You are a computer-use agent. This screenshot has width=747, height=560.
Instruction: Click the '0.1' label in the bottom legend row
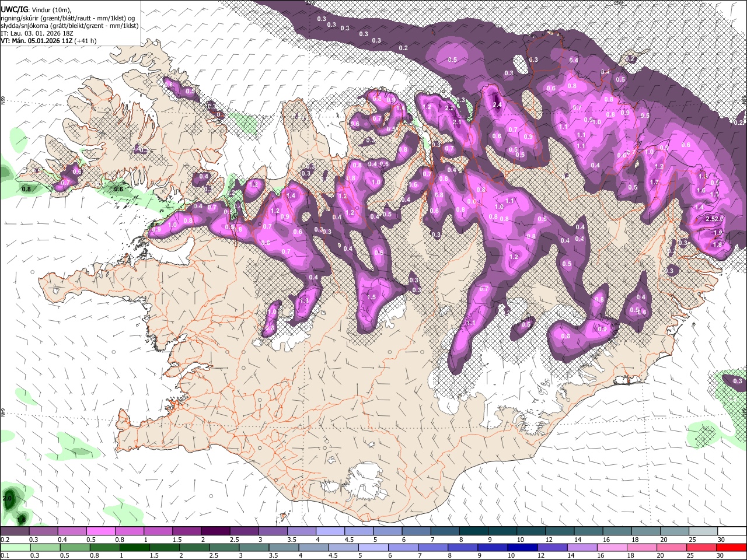[x=5, y=555]
